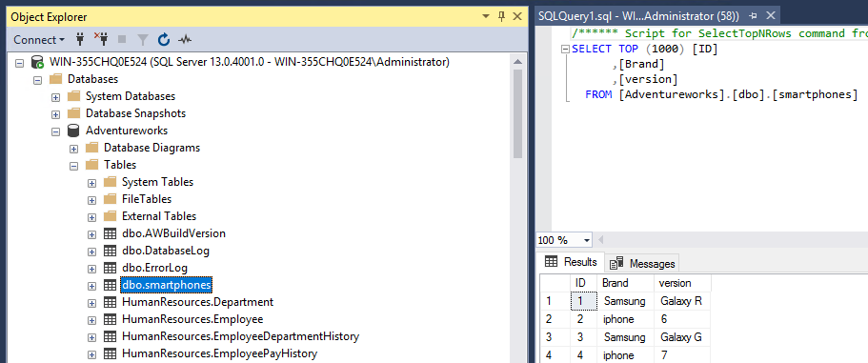The height and width of the screenshot is (363, 868).
Task: Select the server database icon at tree root
Action: pyautogui.click(x=38, y=62)
